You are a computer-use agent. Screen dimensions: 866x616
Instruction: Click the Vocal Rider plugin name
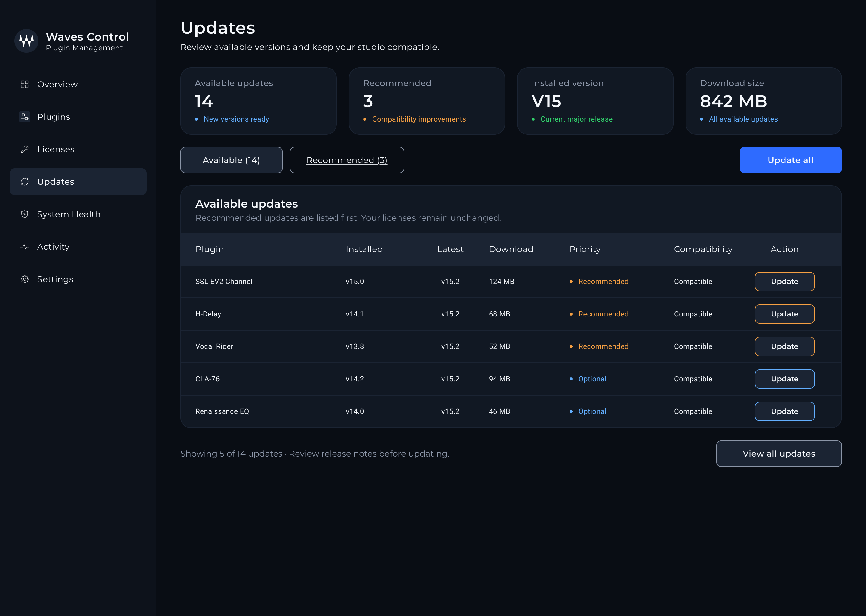214,346
